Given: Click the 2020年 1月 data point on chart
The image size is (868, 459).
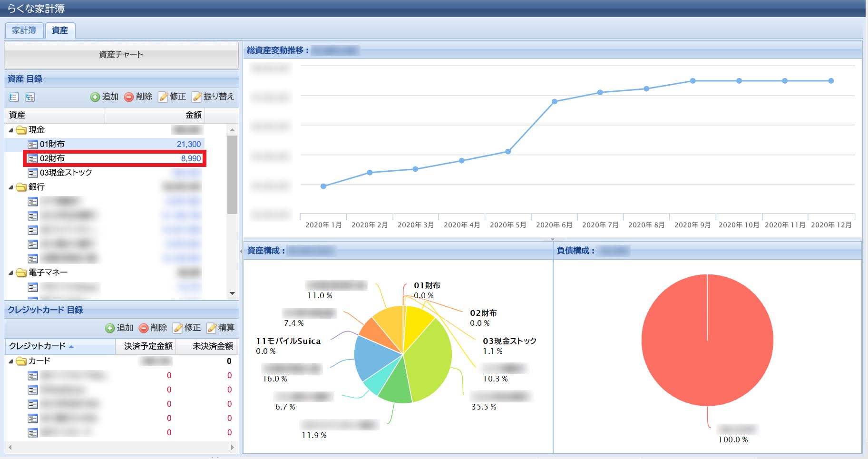Looking at the screenshot, I should point(323,186).
